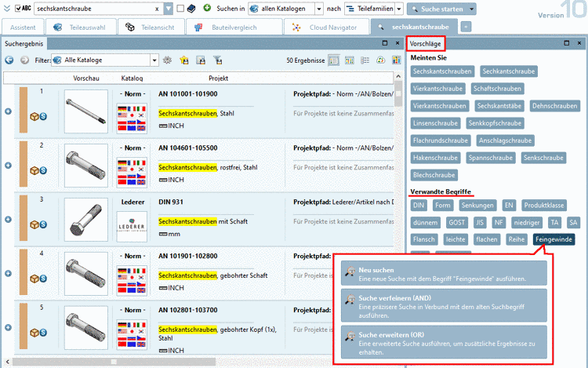Switch to the Teileauswahl tab
Viewport: 588px width, 368px height.
coord(80,27)
